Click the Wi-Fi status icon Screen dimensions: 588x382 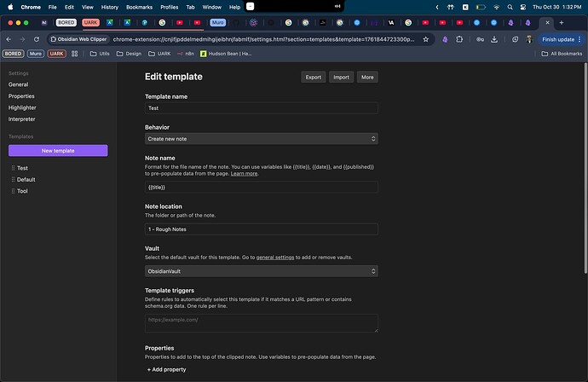[x=497, y=7]
